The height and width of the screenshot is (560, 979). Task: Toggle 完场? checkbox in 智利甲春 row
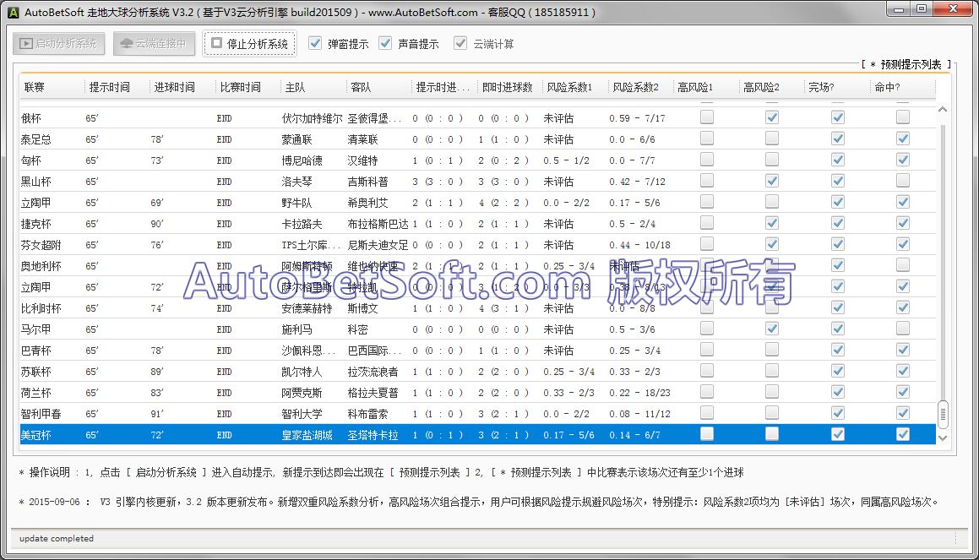(838, 413)
